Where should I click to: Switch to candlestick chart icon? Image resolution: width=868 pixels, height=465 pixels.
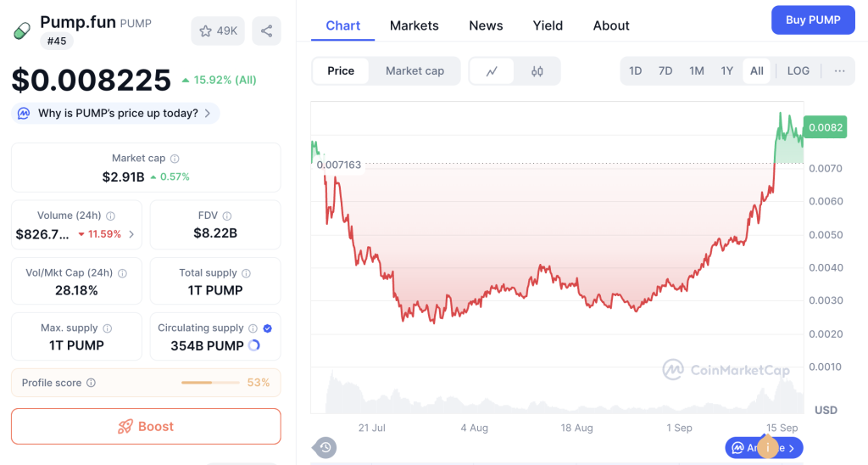537,71
